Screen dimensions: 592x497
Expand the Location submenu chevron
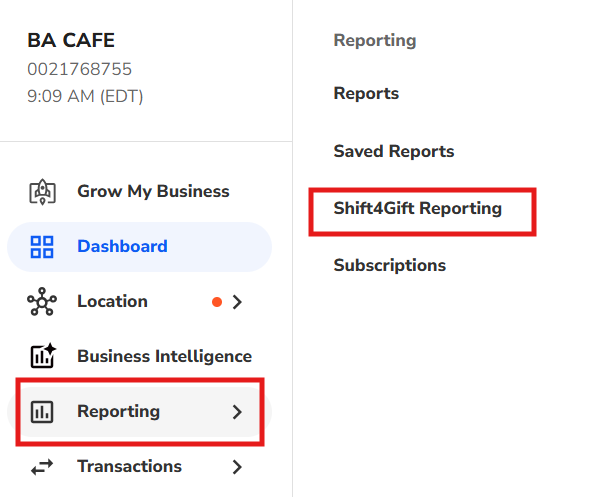click(237, 302)
